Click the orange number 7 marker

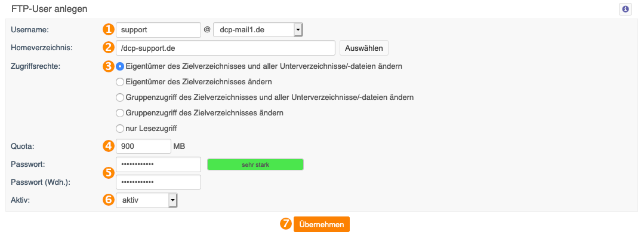[285, 224]
